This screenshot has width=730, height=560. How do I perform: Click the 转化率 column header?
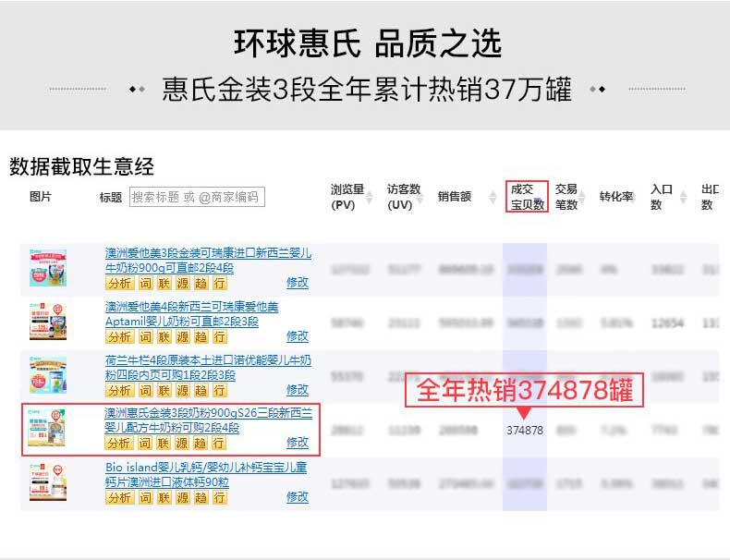pyautogui.click(x=616, y=197)
